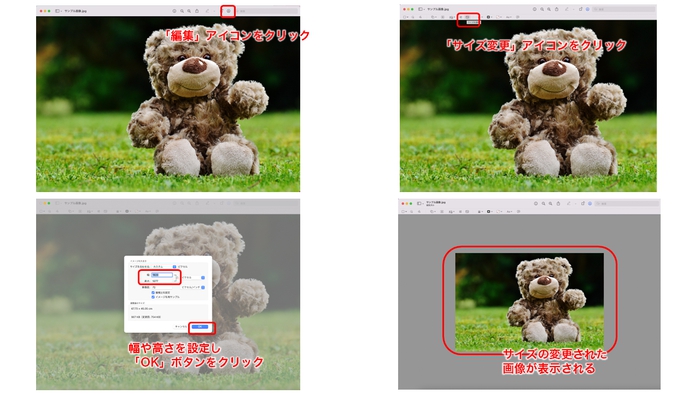Viewport: 700px width, 394px height.
Task: Select rectangular Selection tool in tooltip window
Action: tap(405, 17)
